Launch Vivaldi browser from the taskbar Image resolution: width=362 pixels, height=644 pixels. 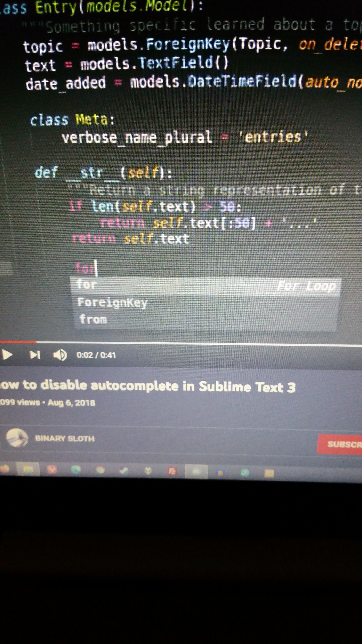[52, 470]
